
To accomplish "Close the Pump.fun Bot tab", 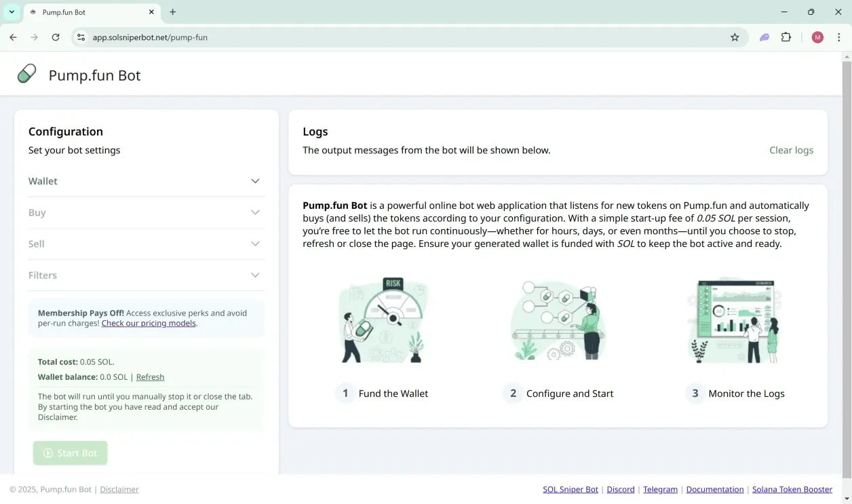I will pos(151,12).
